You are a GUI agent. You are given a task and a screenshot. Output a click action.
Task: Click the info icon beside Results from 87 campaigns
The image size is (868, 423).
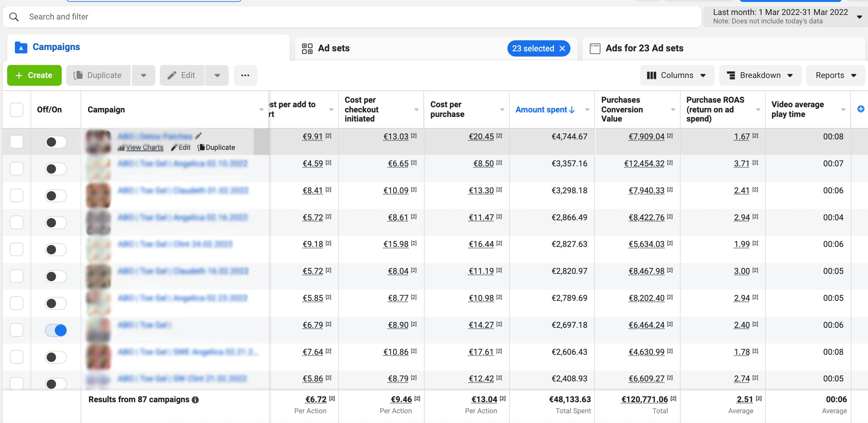coord(195,400)
